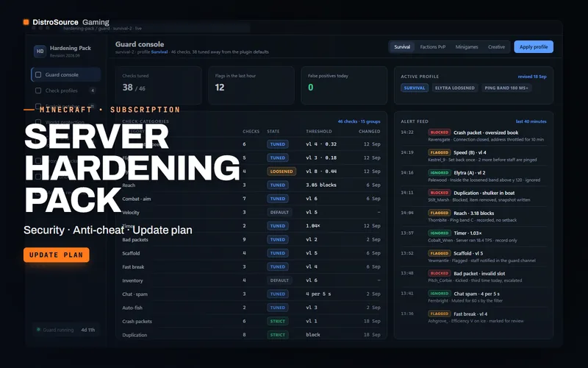Click the orange UPDATE PLAN button
Image resolution: width=588 pixels, height=368 pixels.
point(57,255)
